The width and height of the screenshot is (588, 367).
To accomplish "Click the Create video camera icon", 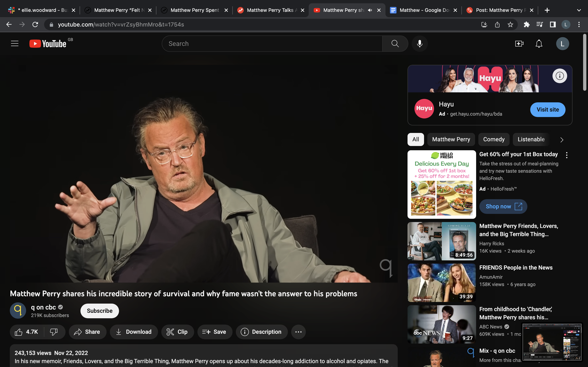I will tap(519, 44).
